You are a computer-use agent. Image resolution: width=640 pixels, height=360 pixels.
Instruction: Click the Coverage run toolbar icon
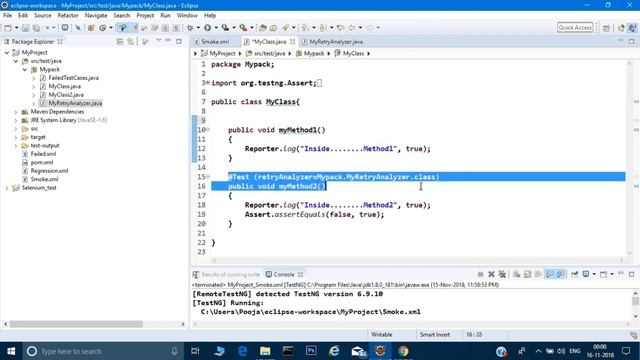[225, 28]
